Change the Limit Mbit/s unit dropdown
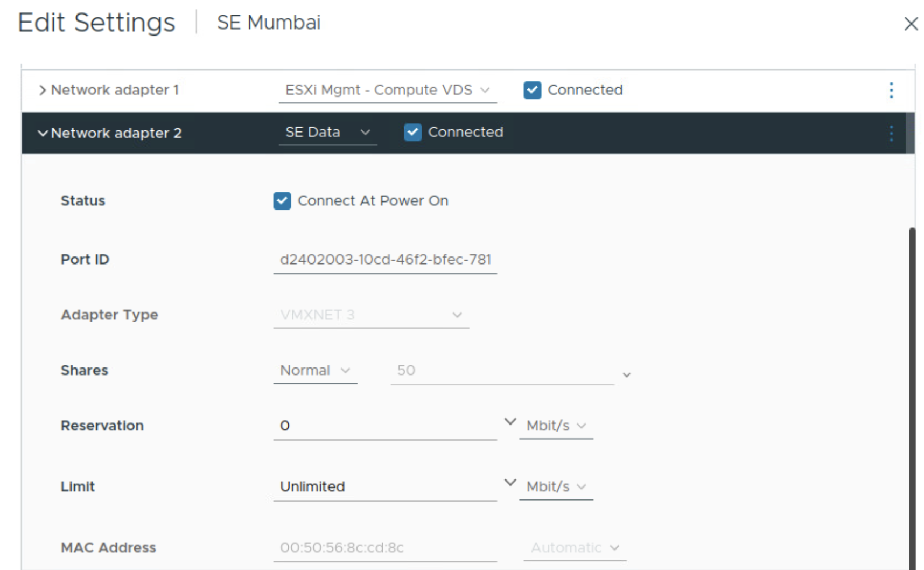Image resolution: width=924 pixels, height=570 pixels. tap(556, 487)
